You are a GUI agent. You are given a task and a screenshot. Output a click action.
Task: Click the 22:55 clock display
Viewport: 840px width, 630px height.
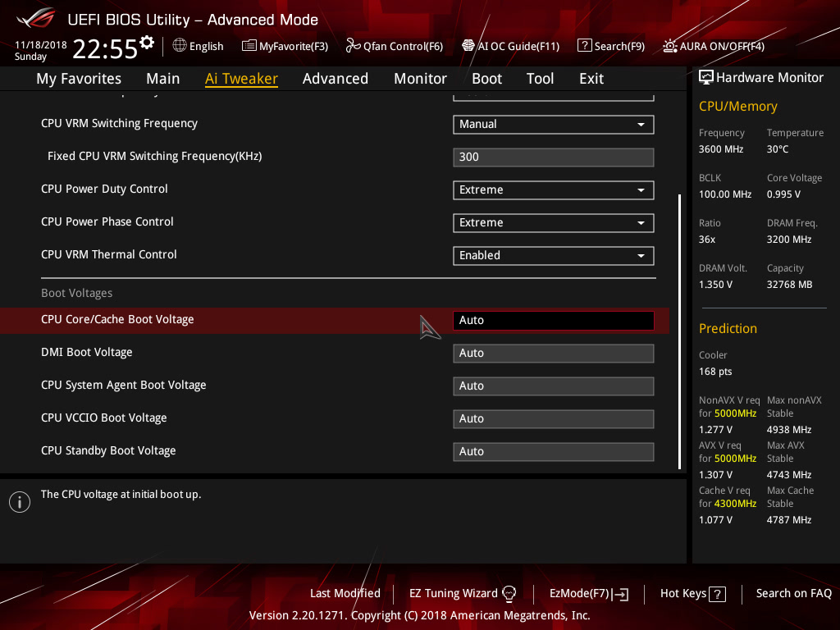[105, 49]
